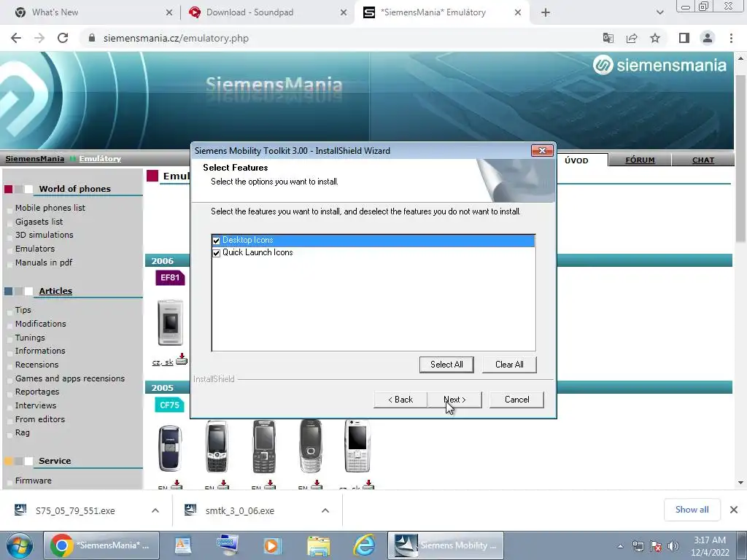Switch to Siemens Mobility taskbar button
747x560 pixels.
coord(446,545)
